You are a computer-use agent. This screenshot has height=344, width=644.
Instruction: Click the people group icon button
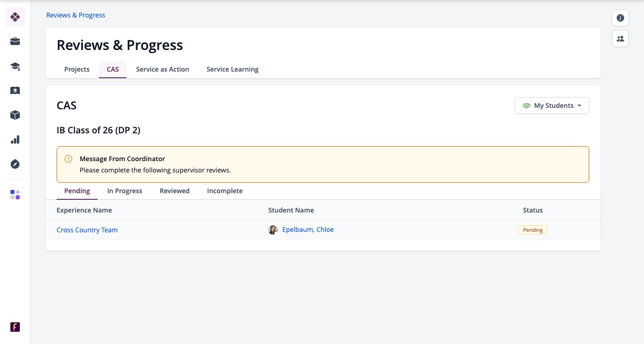620,39
